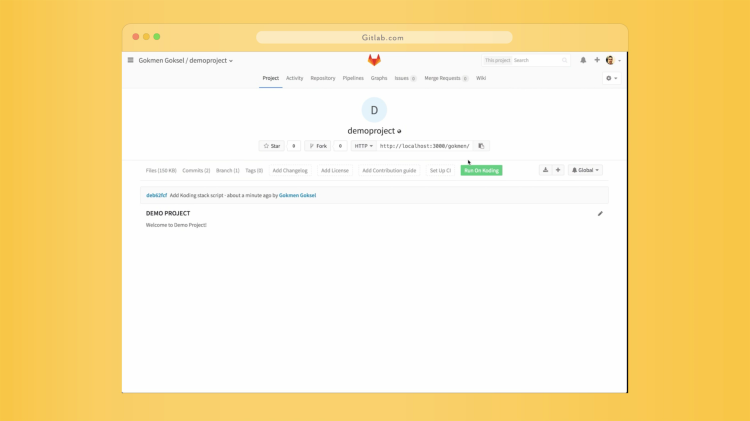
Task: Click the star count badge
Action: click(294, 146)
